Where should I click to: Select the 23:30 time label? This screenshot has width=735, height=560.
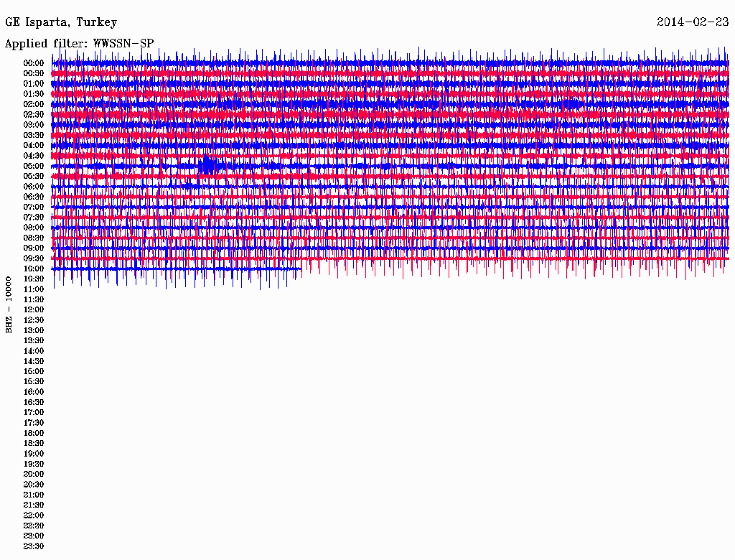34,546
